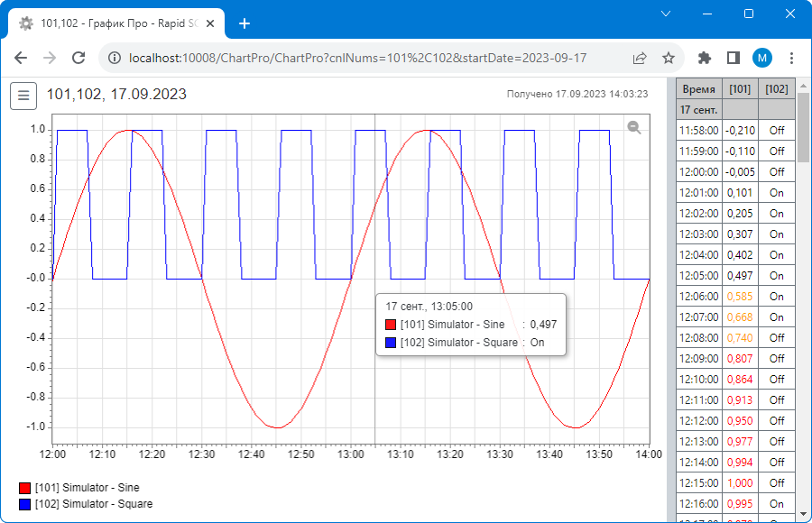View site information icon in address bar
812x523 pixels.
click(115, 58)
